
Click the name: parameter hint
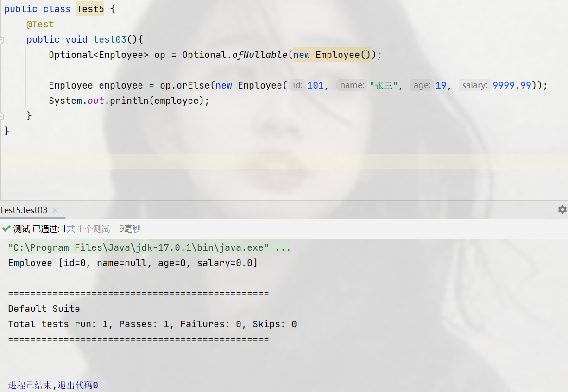[352, 85]
